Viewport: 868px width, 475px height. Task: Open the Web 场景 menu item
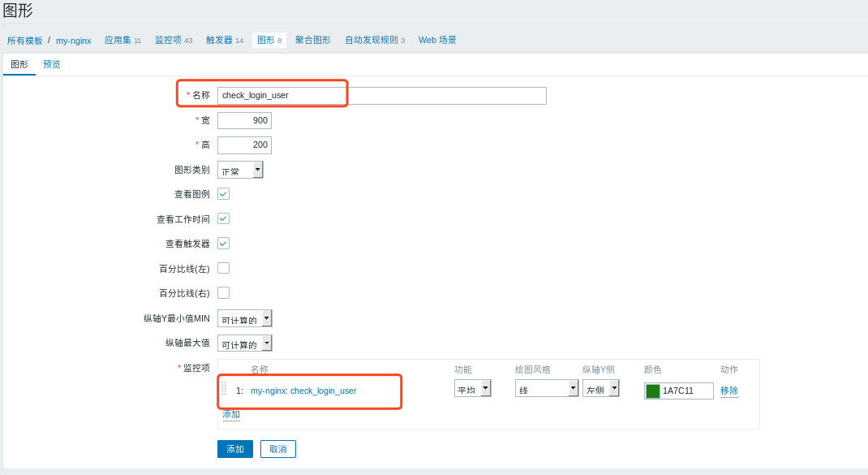[436, 39]
